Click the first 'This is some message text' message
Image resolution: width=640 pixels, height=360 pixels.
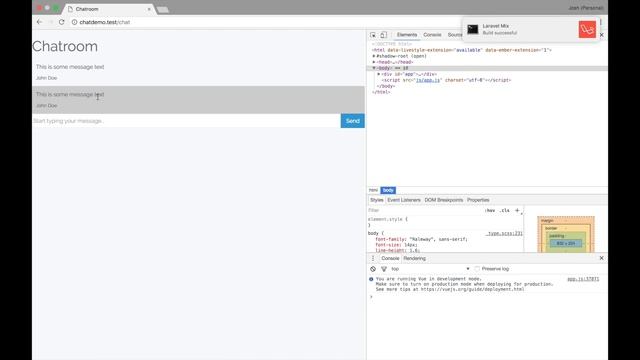tap(70, 67)
